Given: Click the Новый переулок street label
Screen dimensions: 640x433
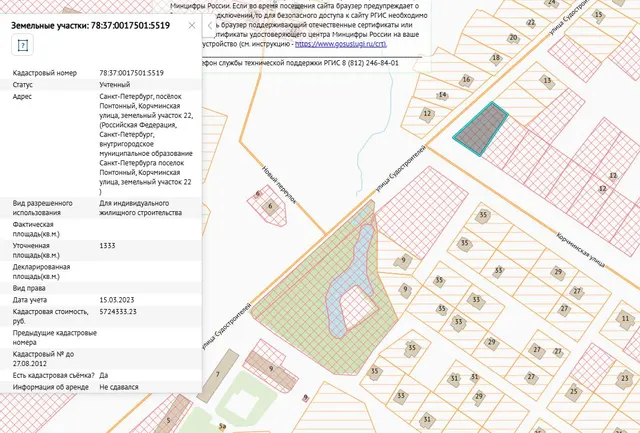Looking at the screenshot, I should (278, 184).
